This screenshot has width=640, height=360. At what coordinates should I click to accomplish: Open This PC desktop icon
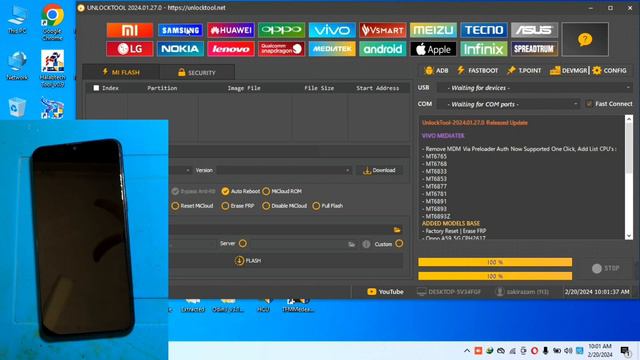(17, 20)
